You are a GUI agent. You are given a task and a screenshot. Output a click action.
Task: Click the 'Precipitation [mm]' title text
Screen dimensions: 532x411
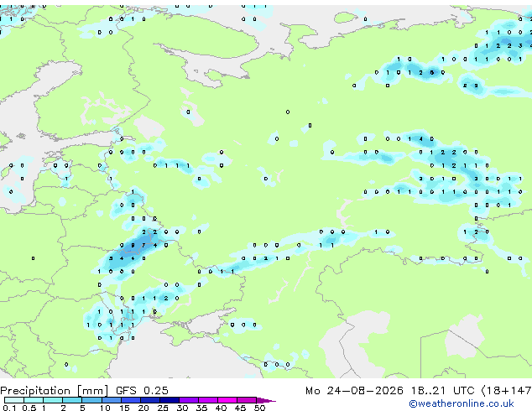pyautogui.click(x=55, y=391)
